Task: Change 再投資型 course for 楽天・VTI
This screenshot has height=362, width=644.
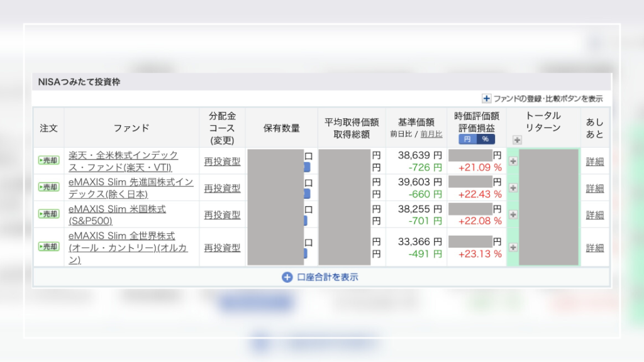Action: click(222, 162)
